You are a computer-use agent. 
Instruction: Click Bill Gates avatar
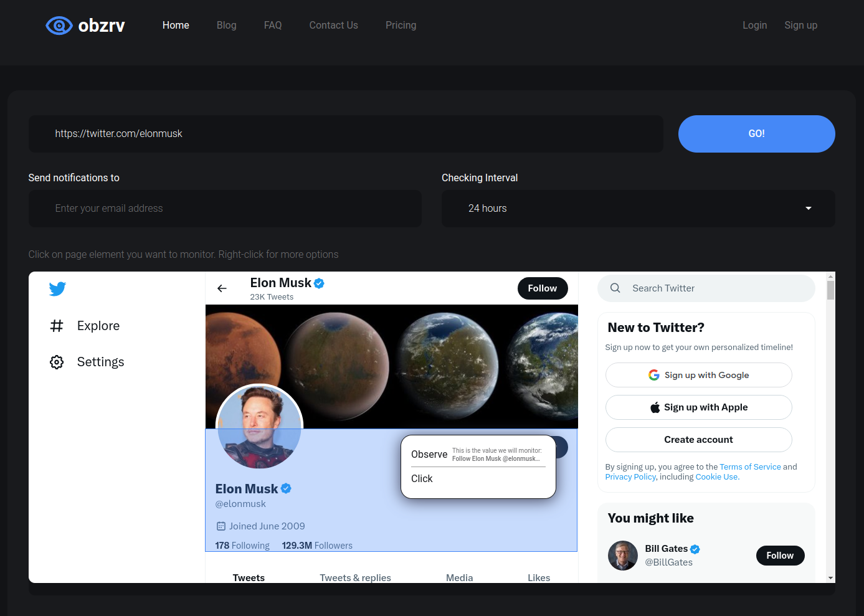pos(623,556)
